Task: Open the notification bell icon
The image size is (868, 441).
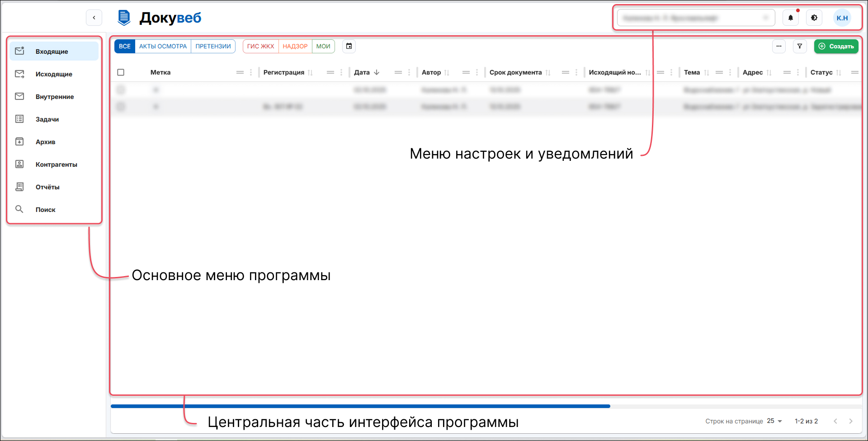Action: tap(790, 18)
